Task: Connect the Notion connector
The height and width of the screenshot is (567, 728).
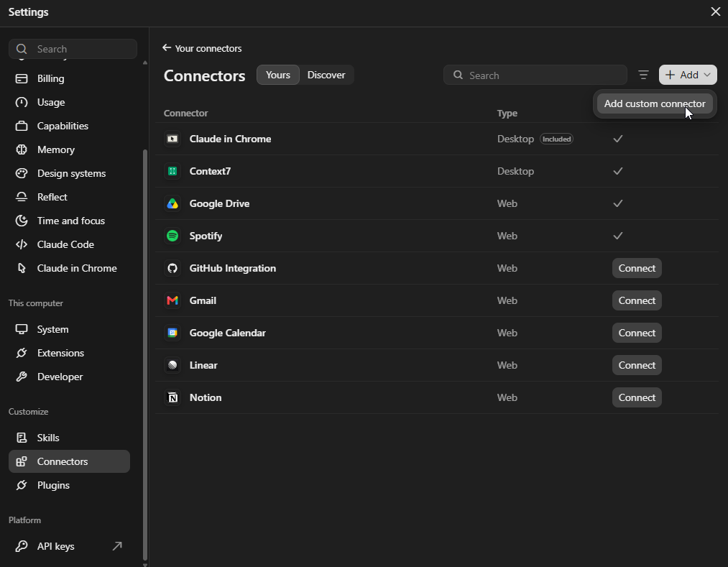Action: point(637,397)
